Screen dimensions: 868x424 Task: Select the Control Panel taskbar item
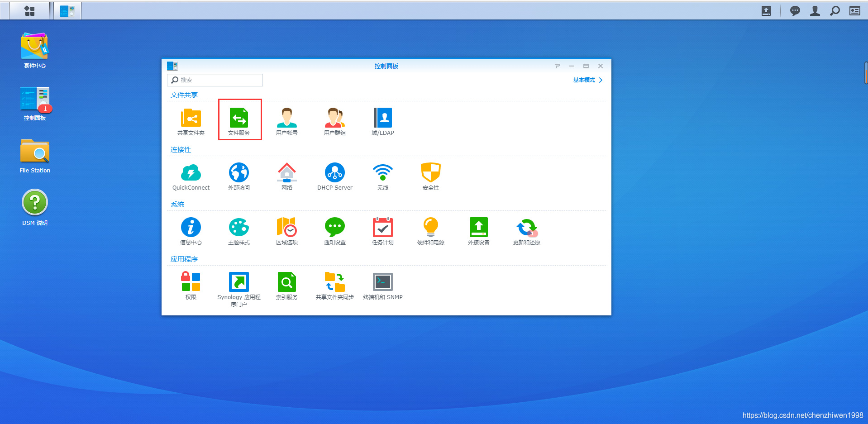67,11
